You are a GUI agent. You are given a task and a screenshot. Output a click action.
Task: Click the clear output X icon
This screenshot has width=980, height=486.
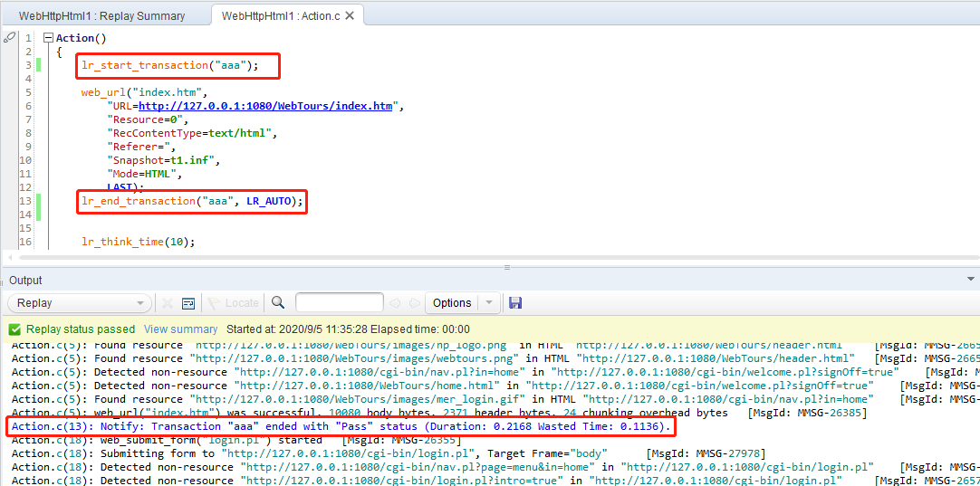point(168,303)
